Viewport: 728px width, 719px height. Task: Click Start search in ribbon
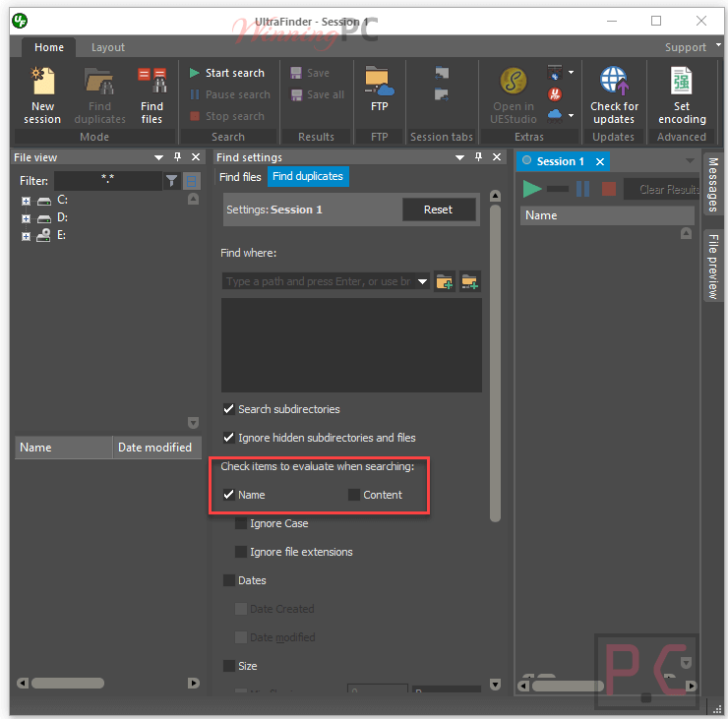click(227, 73)
